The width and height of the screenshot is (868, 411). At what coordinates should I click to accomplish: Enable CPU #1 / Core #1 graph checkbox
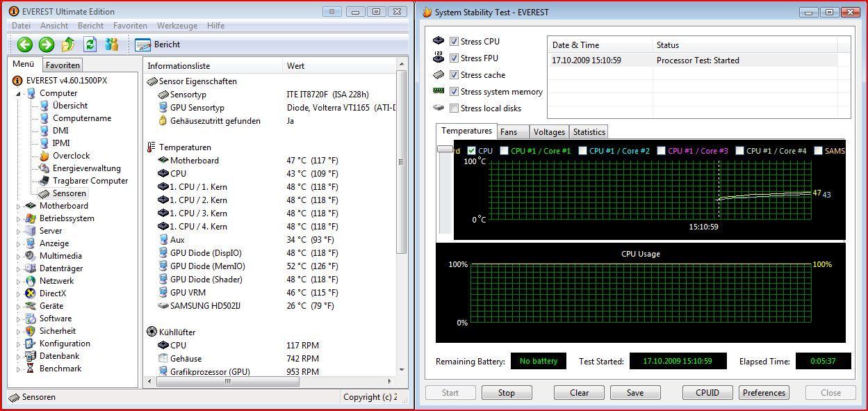coord(505,150)
